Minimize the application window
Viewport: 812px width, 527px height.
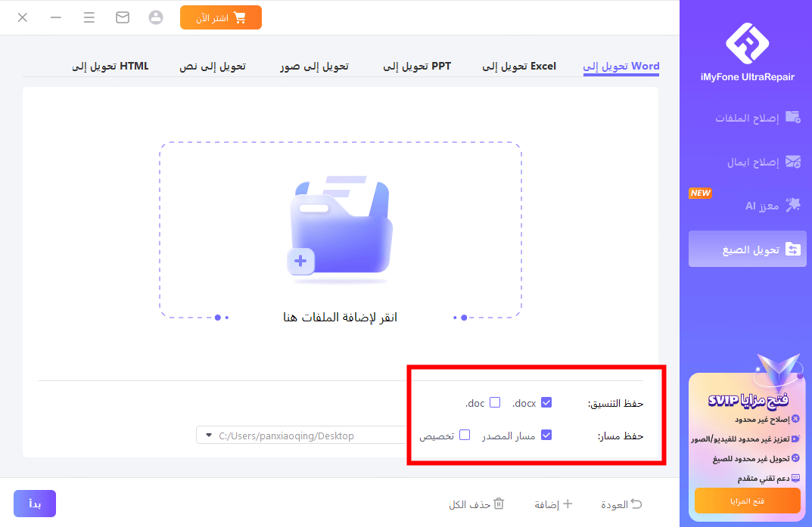coord(56,17)
